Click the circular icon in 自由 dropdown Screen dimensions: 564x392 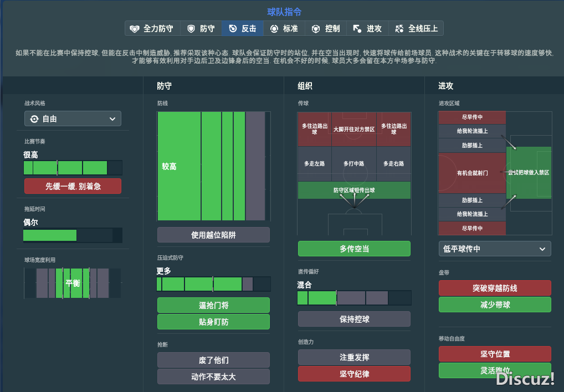[x=34, y=119]
